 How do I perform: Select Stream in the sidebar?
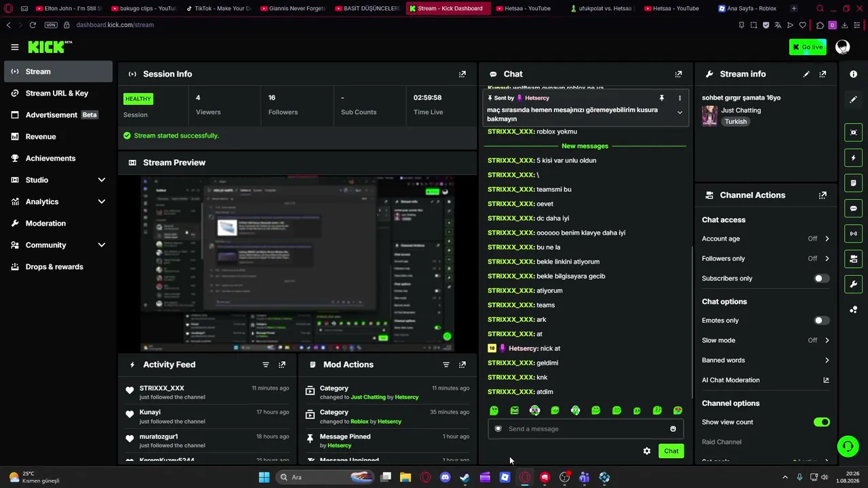click(58, 71)
